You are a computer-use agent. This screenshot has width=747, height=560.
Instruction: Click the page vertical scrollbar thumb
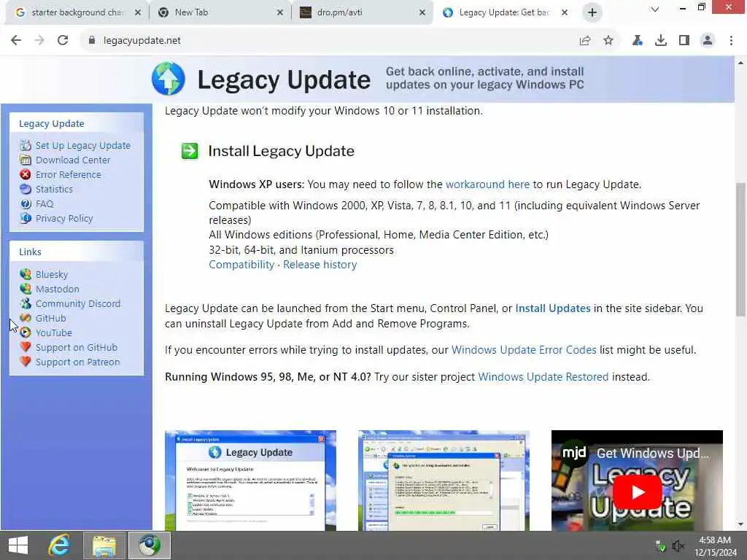[x=740, y=249]
